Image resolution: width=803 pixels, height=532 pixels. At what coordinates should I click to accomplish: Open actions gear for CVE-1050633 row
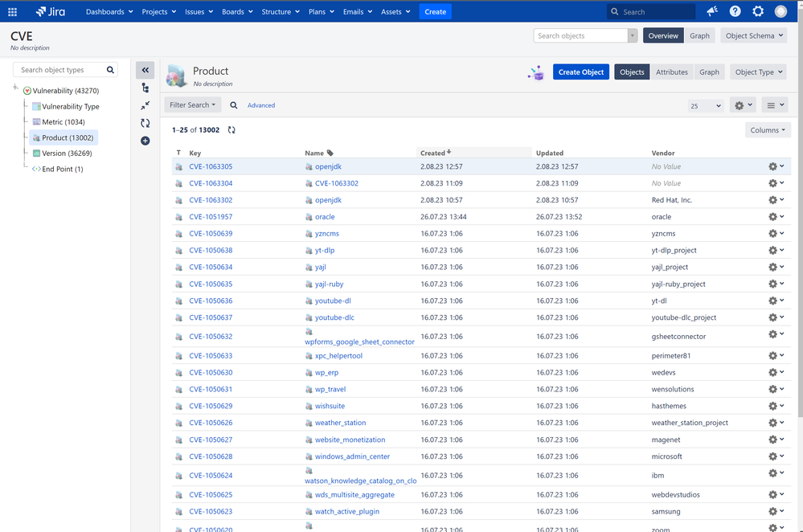click(x=776, y=355)
